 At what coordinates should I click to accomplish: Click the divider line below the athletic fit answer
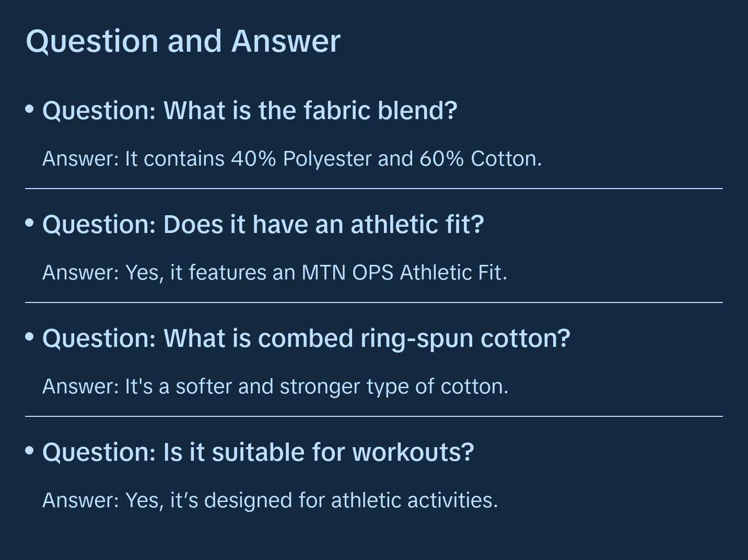(x=374, y=302)
